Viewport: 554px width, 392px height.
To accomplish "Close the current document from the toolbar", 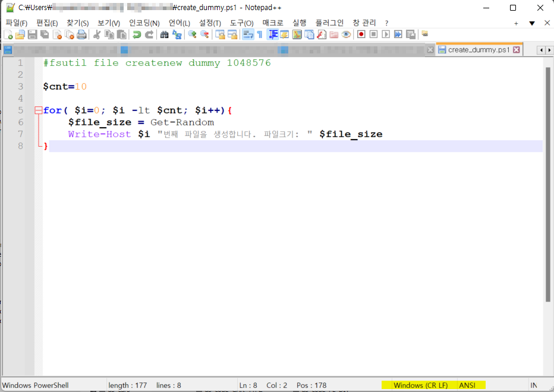I will pos(57,34).
